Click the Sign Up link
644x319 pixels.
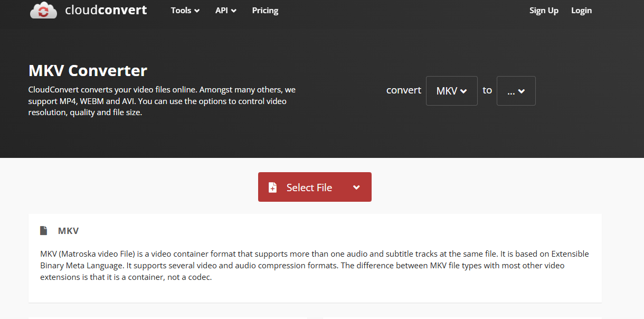pos(544,11)
